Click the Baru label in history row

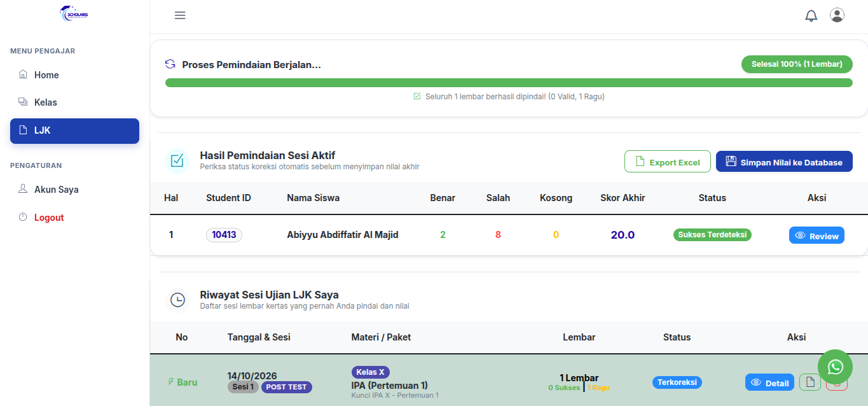point(182,382)
